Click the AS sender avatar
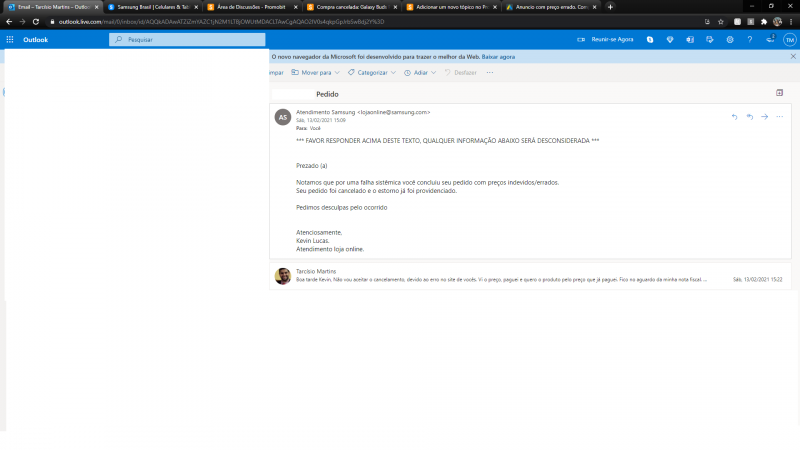The width and height of the screenshot is (800, 450). 283,117
